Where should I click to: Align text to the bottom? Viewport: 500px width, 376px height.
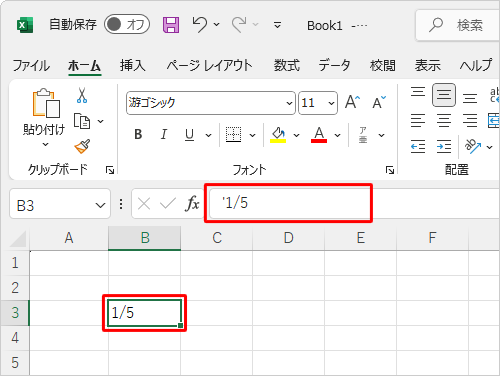coord(470,99)
